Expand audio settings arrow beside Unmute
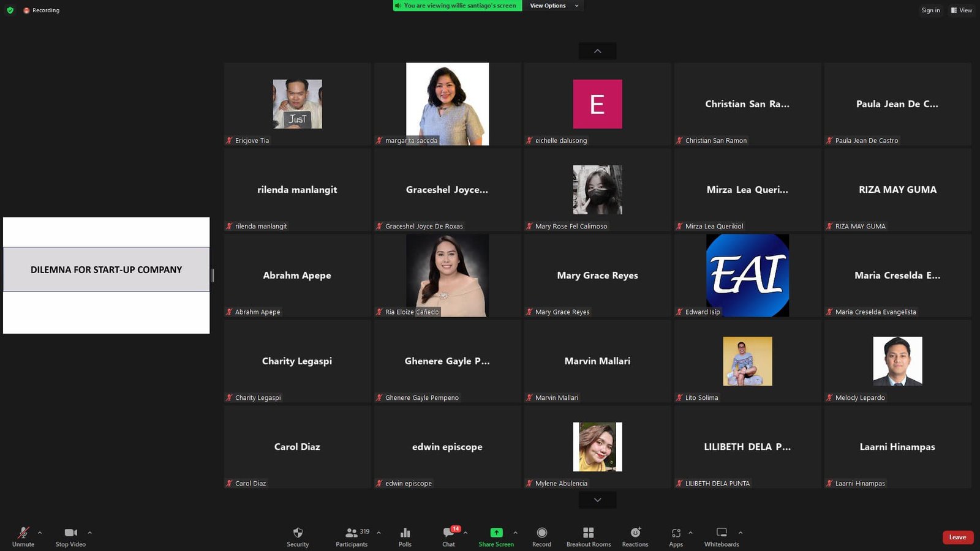Image resolution: width=980 pixels, height=551 pixels. pos(40,533)
